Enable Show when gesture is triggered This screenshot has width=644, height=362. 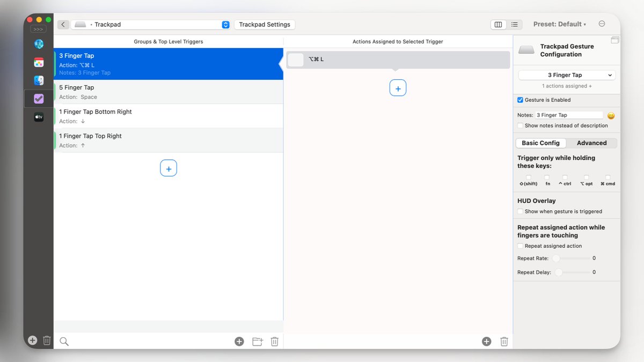coord(520,211)
